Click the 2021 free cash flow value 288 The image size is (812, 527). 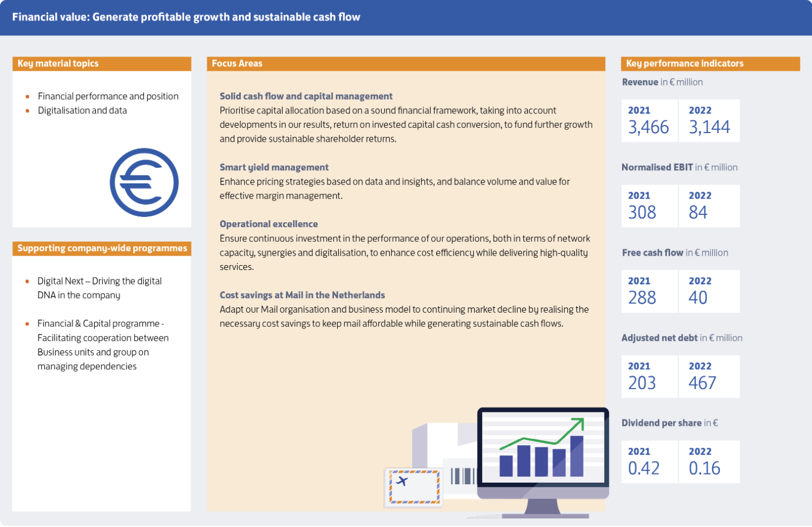click(x=642, y=298)
